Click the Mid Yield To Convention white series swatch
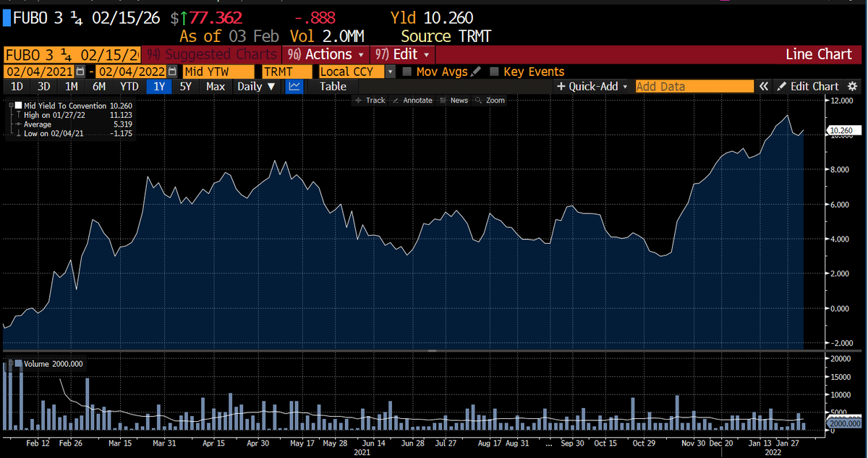Image resolution: width=868 pixels, height=458 pixels. [18, 106]
